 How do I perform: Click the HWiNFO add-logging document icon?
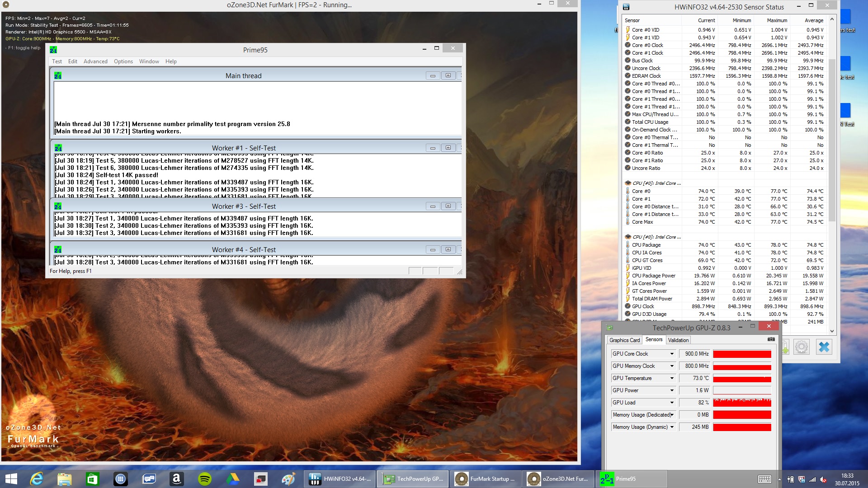pos(785,347)
